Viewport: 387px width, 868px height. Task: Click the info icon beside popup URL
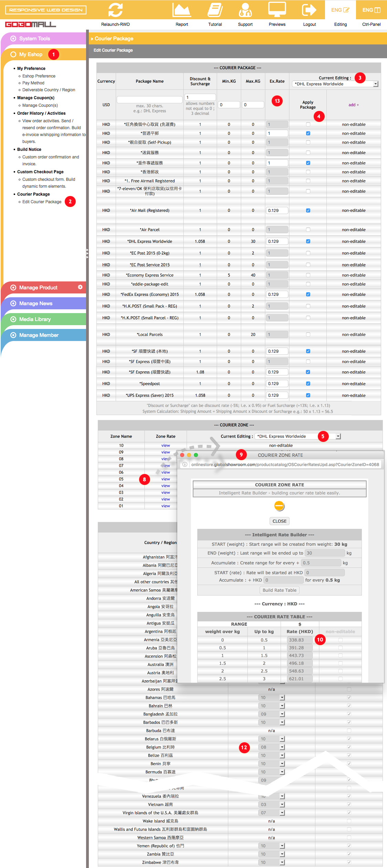185,465
